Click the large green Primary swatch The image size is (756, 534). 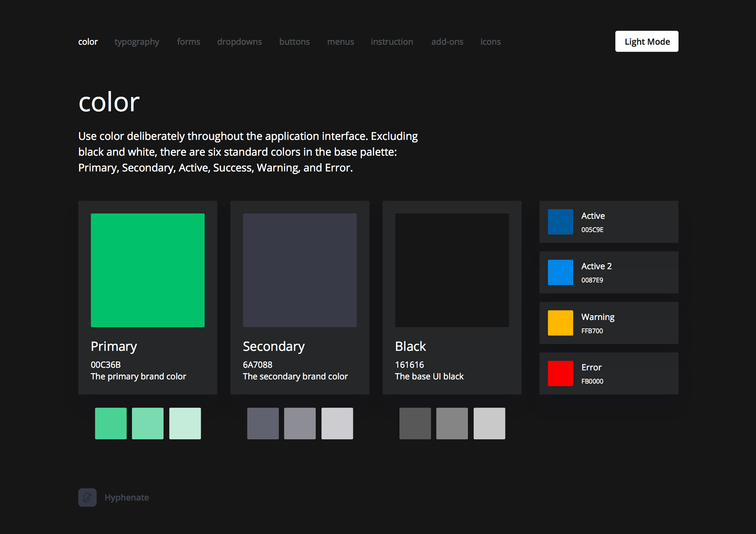pos(148,270)
